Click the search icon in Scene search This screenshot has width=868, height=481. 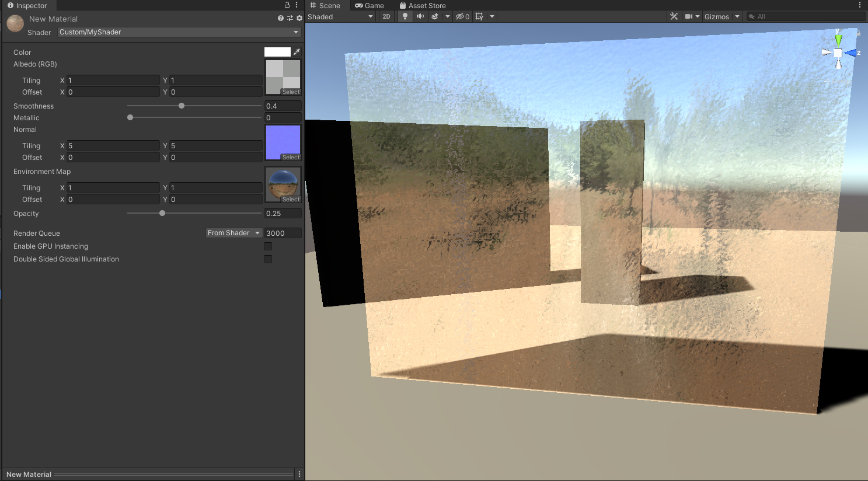tap(752, 16)
